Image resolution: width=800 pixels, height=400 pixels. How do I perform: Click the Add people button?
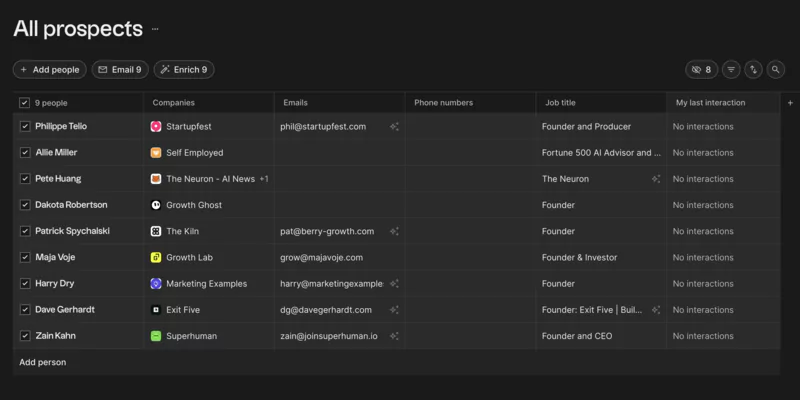[x=49, y=69]
